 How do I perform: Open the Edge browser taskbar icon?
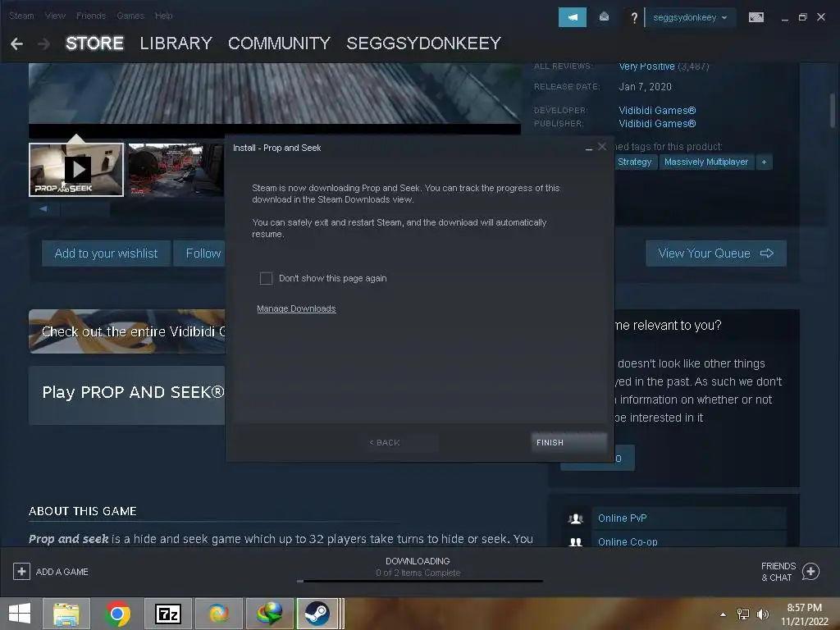[218, 614]
